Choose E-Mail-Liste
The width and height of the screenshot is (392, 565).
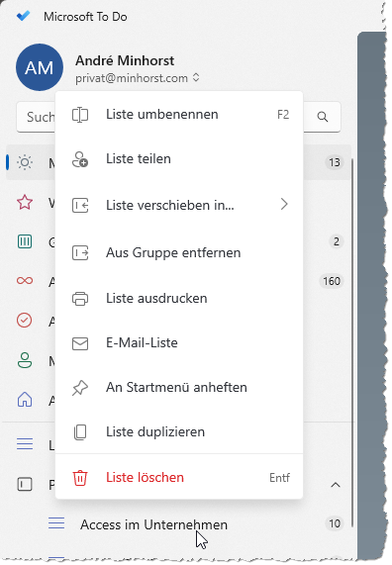(x=179, y=343)
